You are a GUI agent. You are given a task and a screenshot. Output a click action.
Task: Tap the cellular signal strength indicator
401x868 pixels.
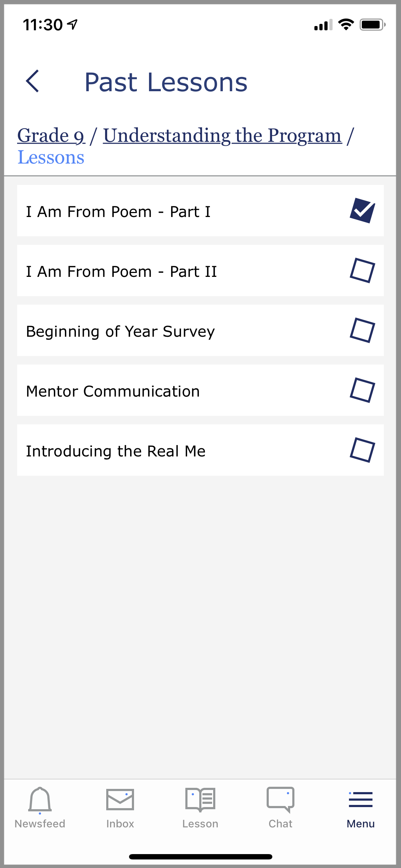pos(323,25)
